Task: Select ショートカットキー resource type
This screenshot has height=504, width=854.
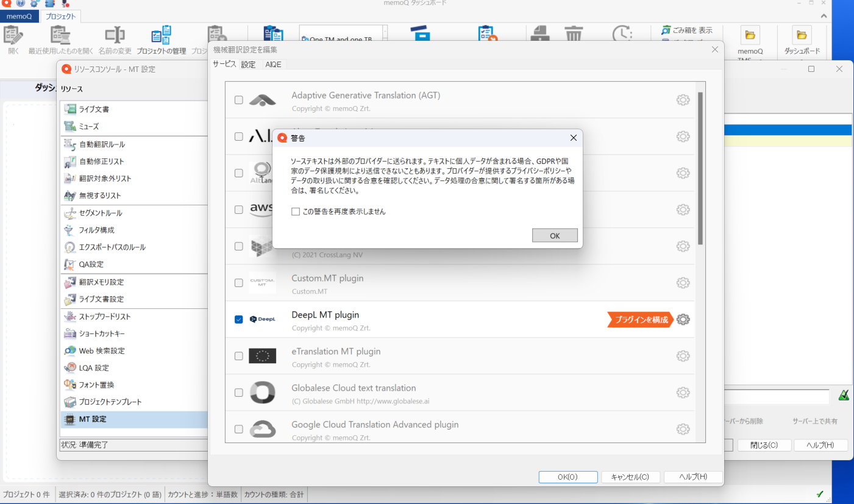Action: [134, 334]
